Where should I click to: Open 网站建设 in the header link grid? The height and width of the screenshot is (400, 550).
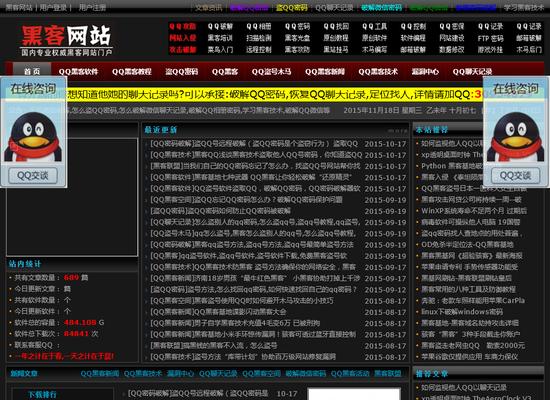452,38
